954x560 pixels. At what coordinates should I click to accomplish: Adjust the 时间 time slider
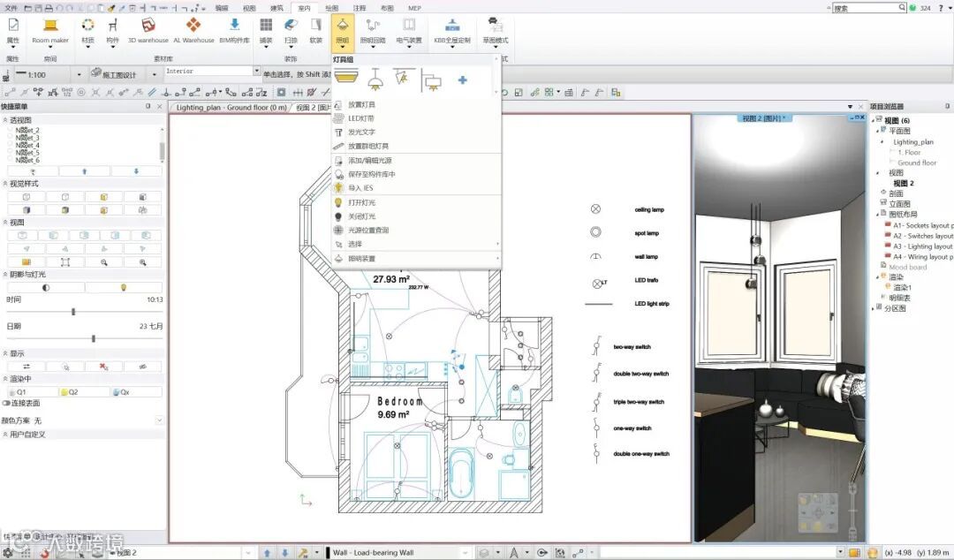[73, 312]
